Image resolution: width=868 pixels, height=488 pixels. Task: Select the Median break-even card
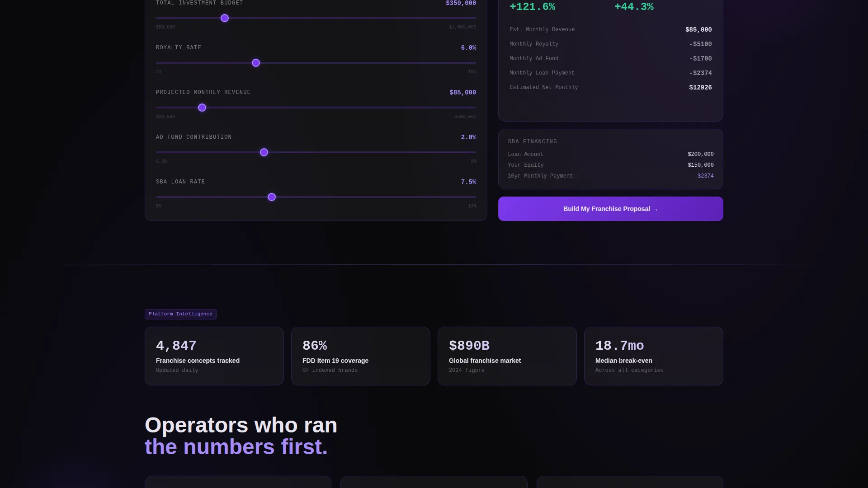tap(654, 356)
